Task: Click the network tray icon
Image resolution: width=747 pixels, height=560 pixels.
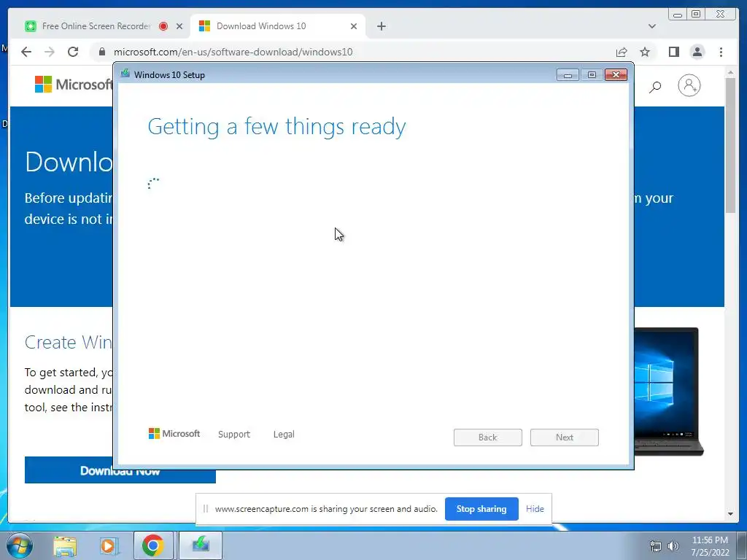Action: click(656, 546)
